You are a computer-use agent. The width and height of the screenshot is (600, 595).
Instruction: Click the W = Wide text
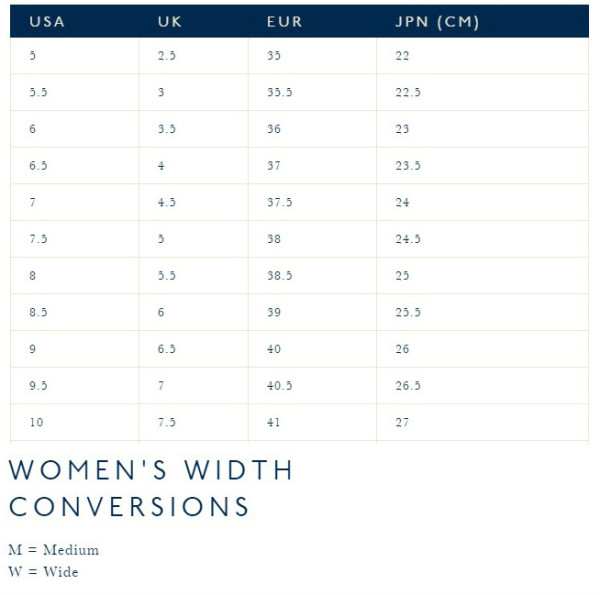[43, 572]
